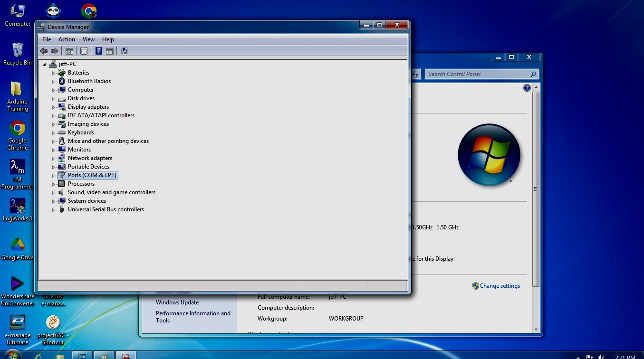The height and width of the screenshot is (359, 644).
Task: Select the Keyboards tree item
Action: coord(81,132)
